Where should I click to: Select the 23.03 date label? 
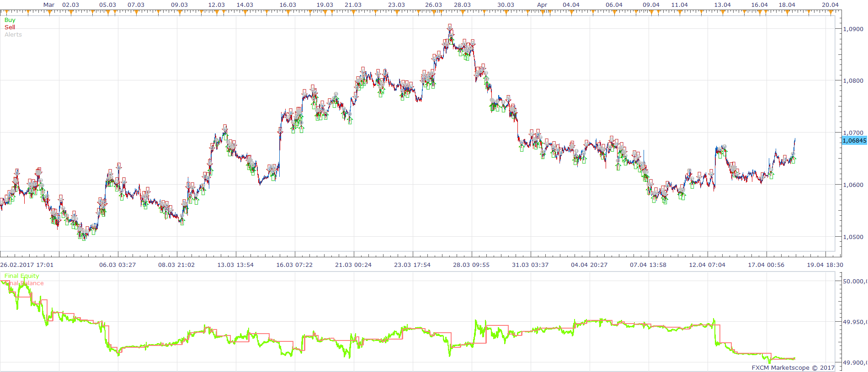(396, 5)
